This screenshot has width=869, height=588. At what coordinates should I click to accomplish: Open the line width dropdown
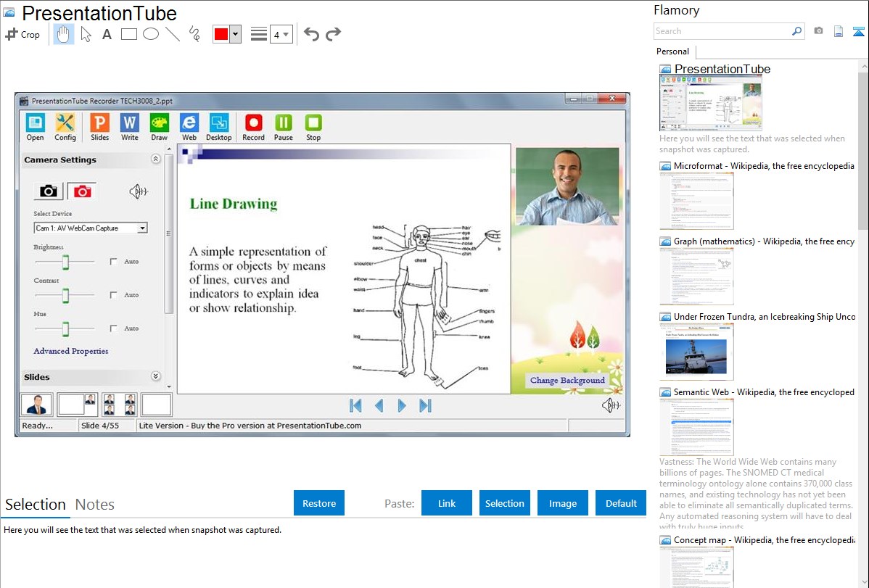click(281, 34)
